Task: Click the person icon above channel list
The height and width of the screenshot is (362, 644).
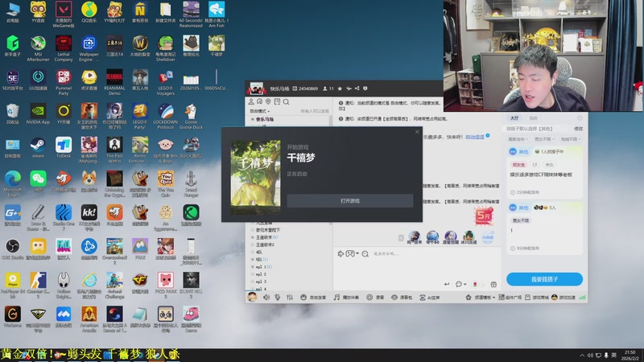Action: pyautogui.click(x=251, y=102)
